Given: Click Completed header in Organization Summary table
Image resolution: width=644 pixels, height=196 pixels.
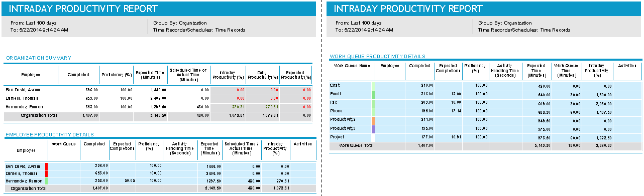Looking at the screenshot, I should [78, 75].
